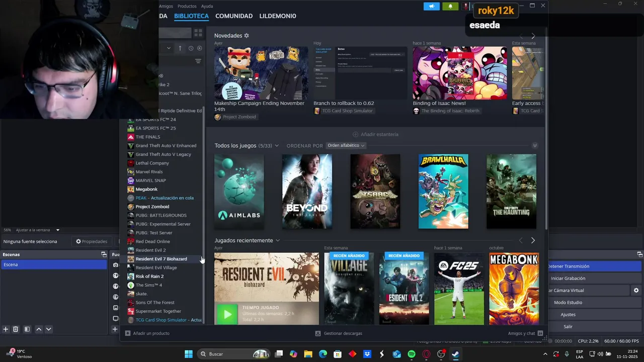Add a scene in OBS with plus icon
This screenshot has height=362, width=644.
[6, 329]
